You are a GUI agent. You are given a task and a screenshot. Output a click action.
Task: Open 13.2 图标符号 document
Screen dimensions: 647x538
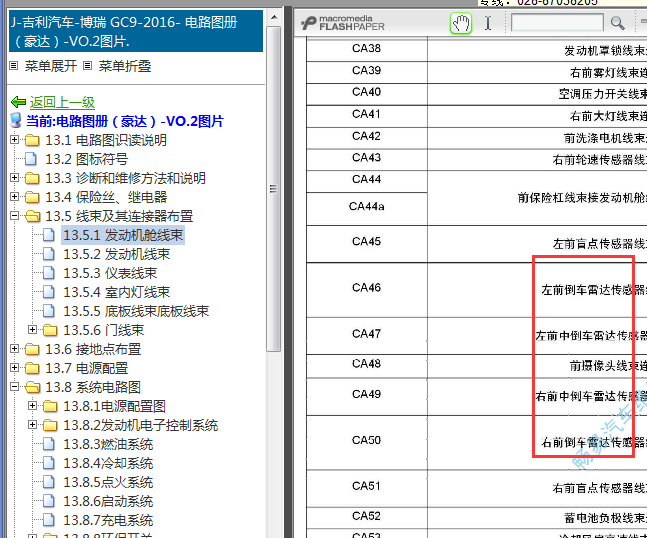point(86,159)
